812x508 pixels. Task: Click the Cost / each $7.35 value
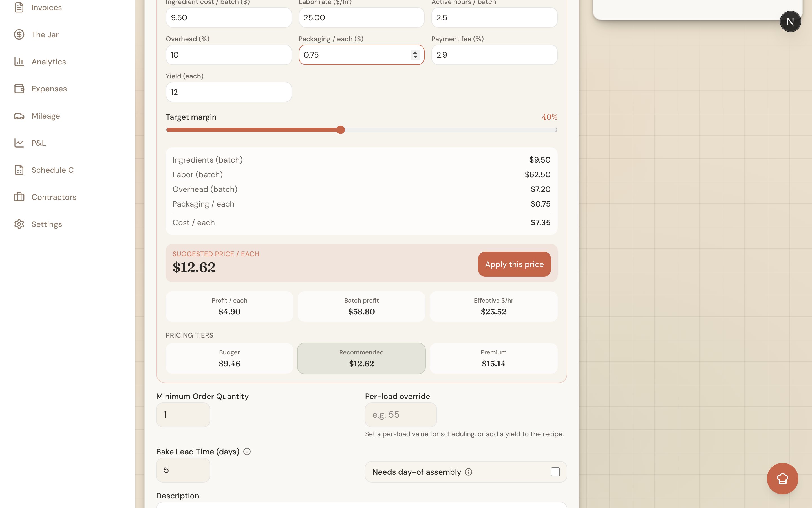(x=540, y=222)
